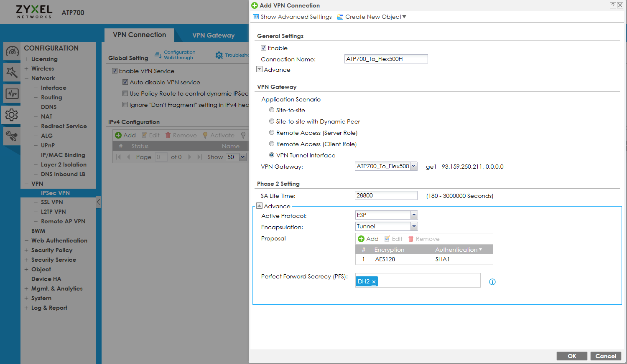Image resolution: width=627 pixels, height=364 pixels.
Task: Select the Configuration gear icon
Action: point(11,115)
